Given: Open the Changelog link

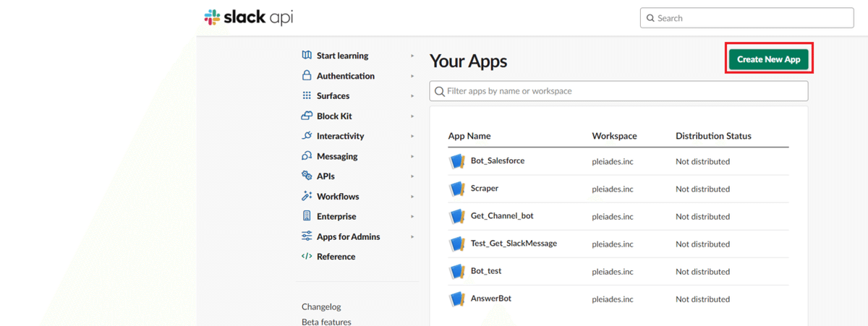Looking at the screenshot, I should click(321, 306).
